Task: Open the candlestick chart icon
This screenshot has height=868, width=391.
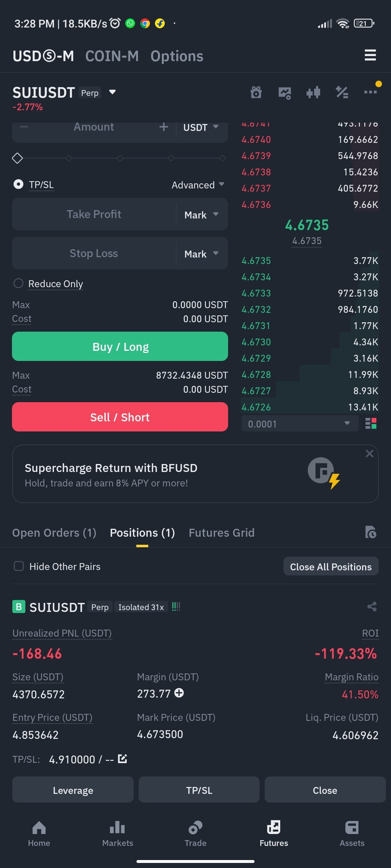Action: [313, 93]
